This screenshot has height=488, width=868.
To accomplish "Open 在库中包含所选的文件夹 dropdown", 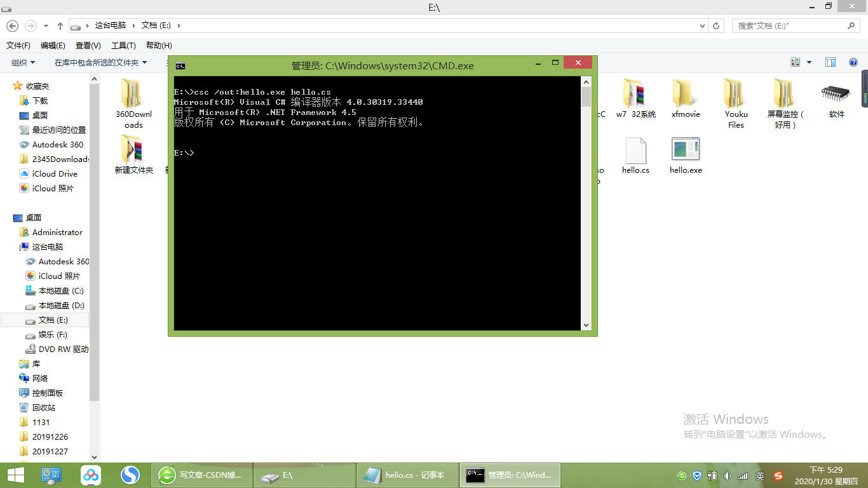I will pyautogui.click(x=100, y=62).
